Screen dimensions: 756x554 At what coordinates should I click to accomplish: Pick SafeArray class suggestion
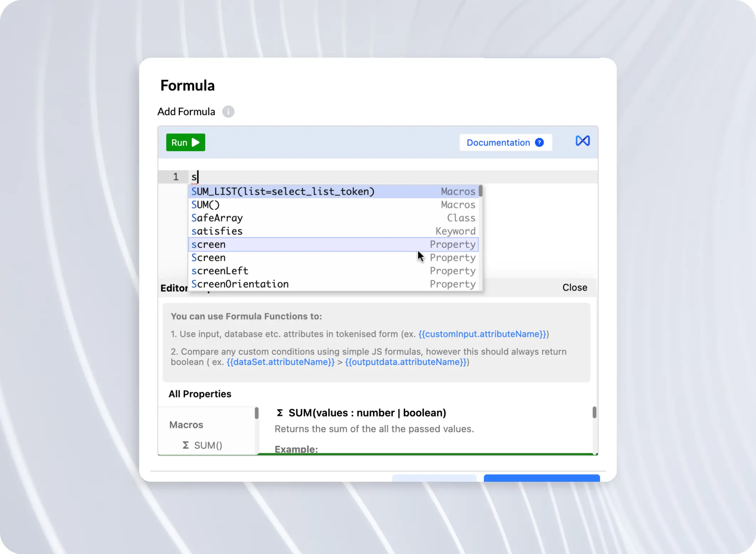pos(217,218)
